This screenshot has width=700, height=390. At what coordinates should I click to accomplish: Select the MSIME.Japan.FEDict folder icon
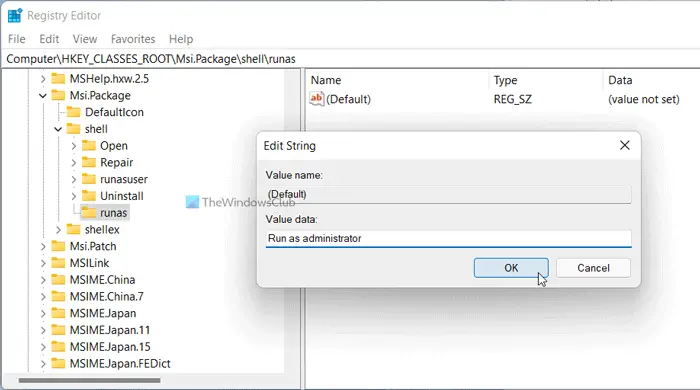tap(58, 363)
